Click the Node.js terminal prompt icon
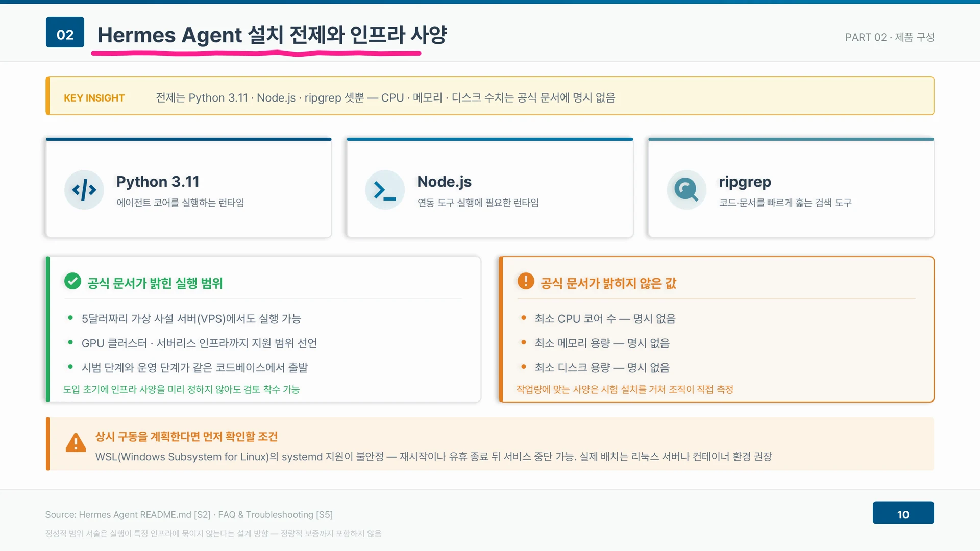The image size is (980, 551). (385, 190)
